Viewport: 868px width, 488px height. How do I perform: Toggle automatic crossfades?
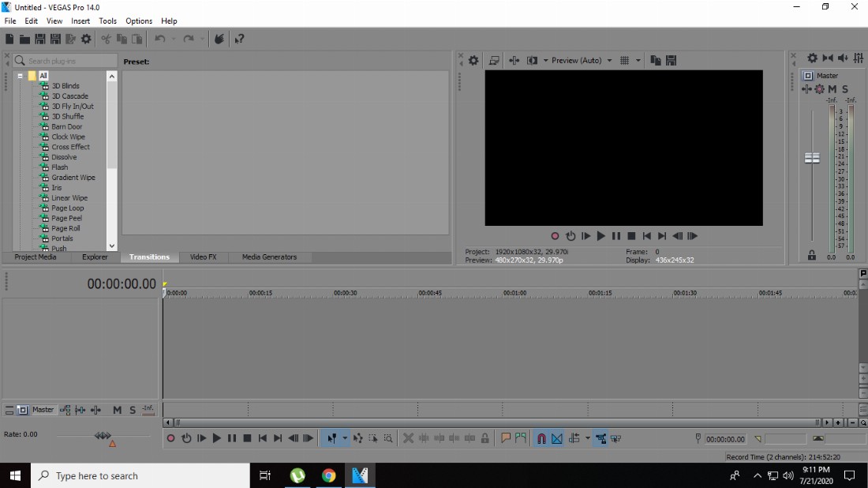coord(557,438)
